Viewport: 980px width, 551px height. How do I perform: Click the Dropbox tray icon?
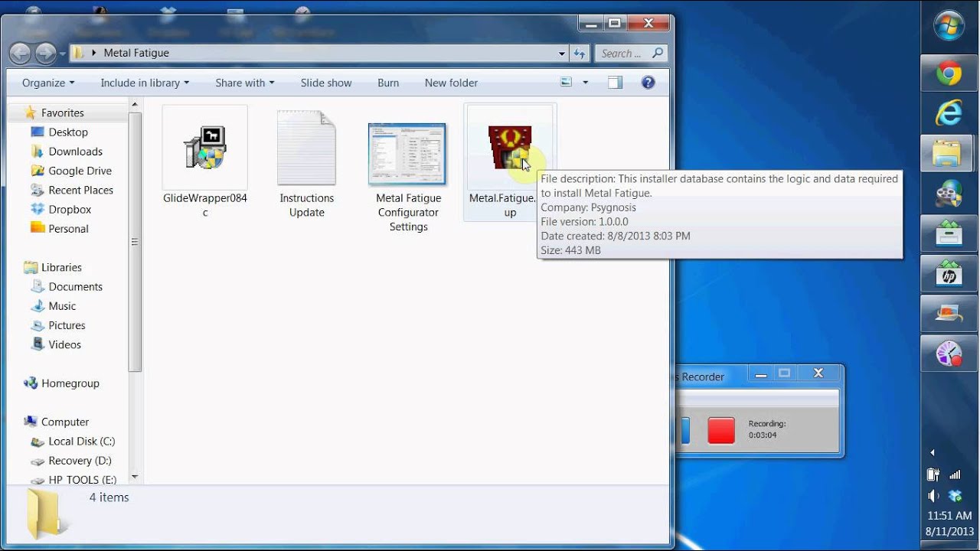[955, 495]
